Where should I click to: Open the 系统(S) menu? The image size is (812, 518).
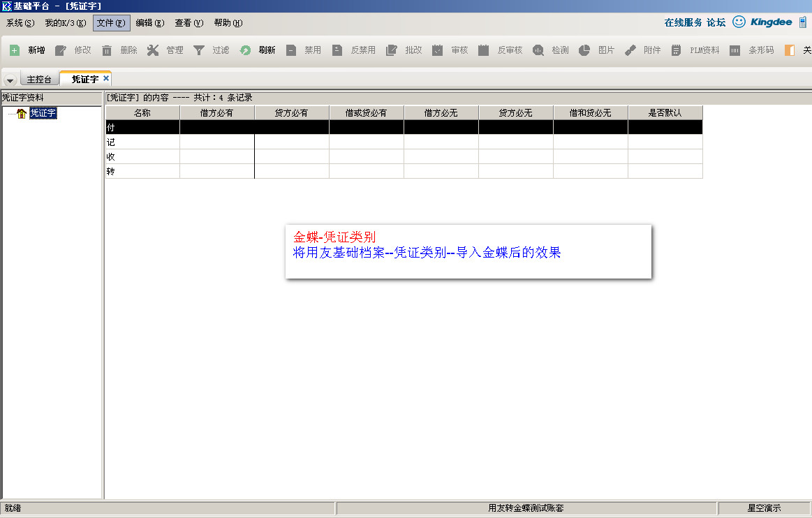coord(20,23)
